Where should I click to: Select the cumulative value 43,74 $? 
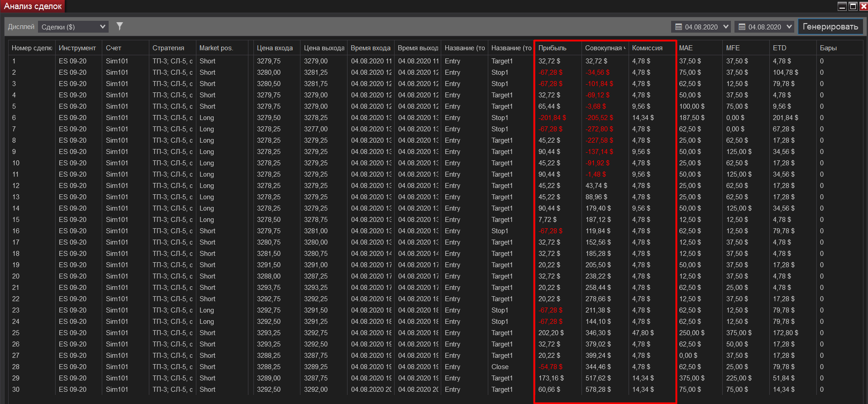pyautogui.click(x=596, y=186)
